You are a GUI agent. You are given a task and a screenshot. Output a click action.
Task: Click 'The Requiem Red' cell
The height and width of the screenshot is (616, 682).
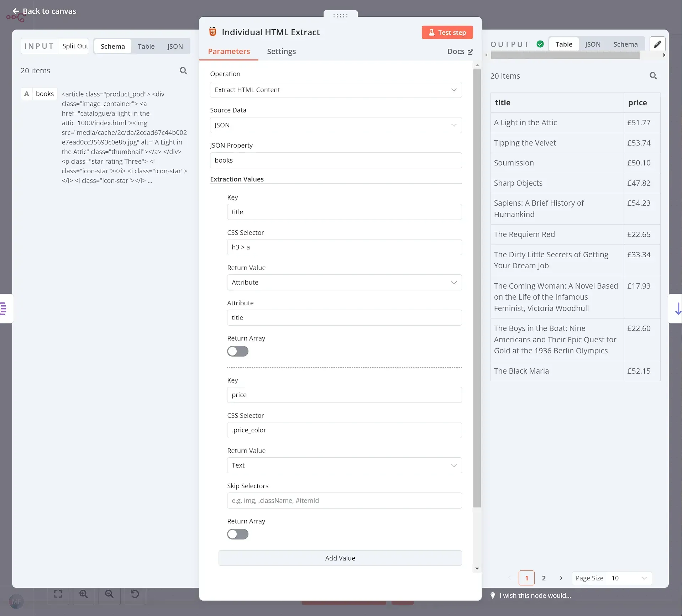coord(557,235)
